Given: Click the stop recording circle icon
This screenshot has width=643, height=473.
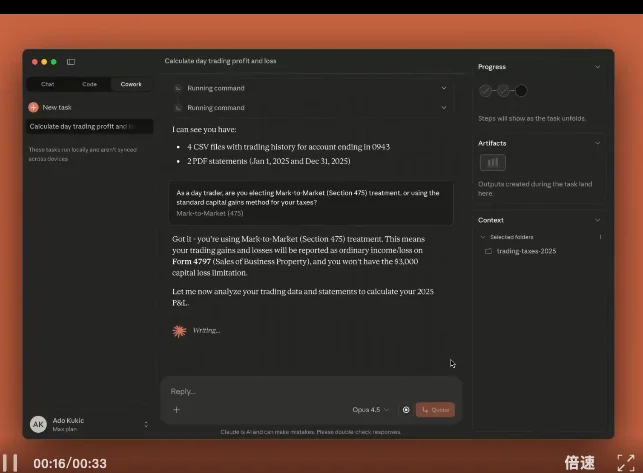Looking at the screenshot, I should 406,410.
